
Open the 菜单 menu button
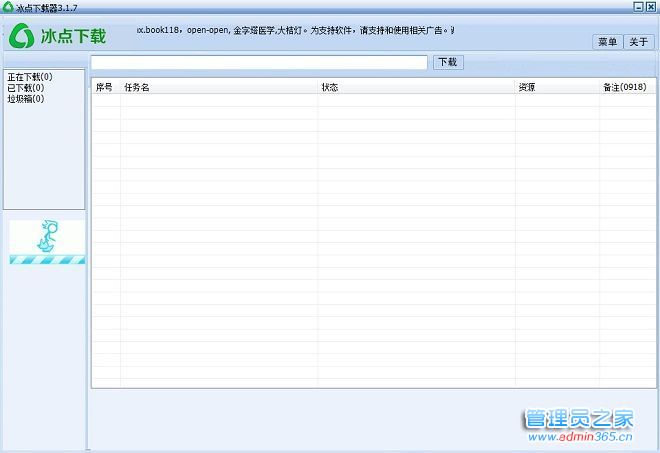coord(607,42)
